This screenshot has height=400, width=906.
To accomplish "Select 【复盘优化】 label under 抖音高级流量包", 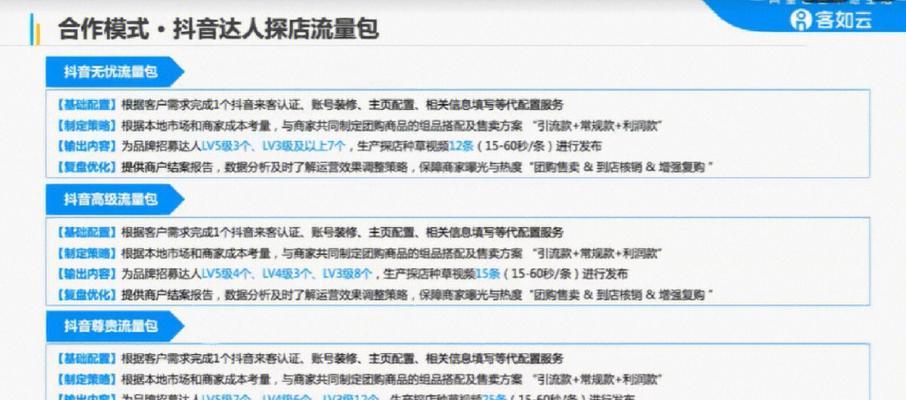I will pyautogui.click(x=87, y=295).
